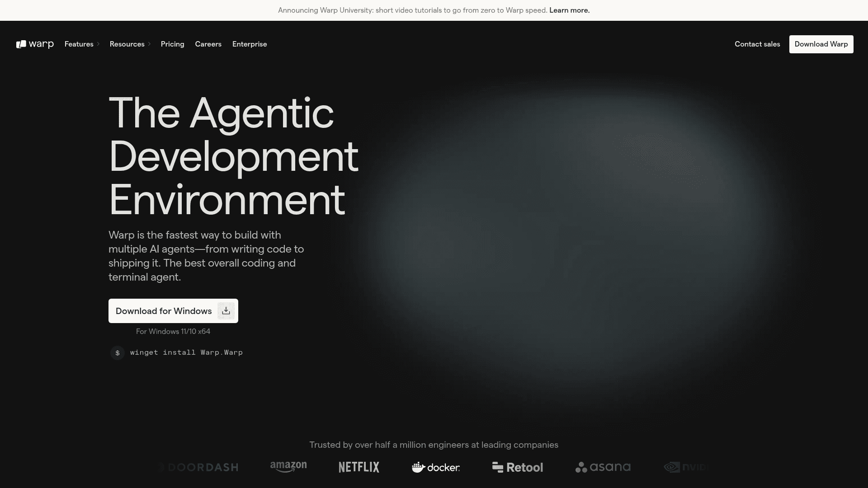Go to the Enterprise page
The image size is (868, 488).
coord(250,44)
